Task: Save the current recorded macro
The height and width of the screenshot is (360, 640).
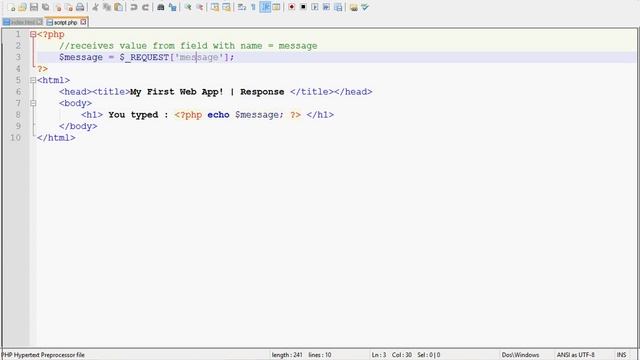Action: pos(338,7)
